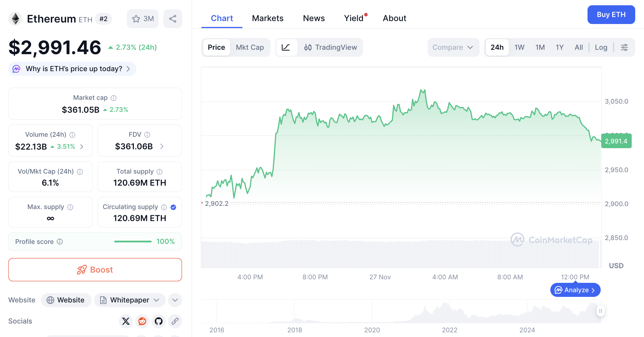
Task: Toggle the watchlist star for Ethereum
Action: (x=136, y=18)
